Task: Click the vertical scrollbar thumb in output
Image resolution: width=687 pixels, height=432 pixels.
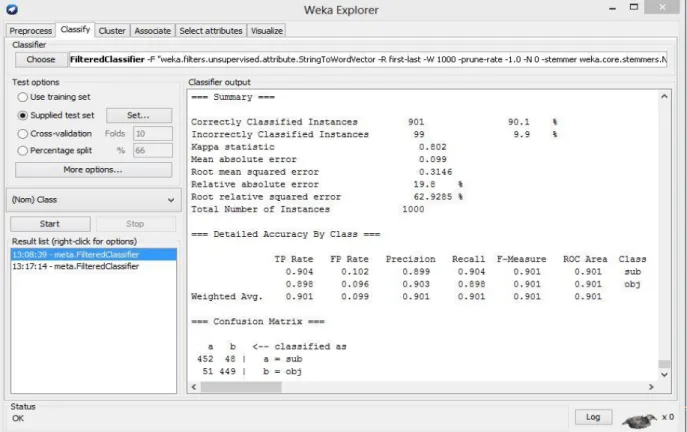Action: tap(664, 364)
